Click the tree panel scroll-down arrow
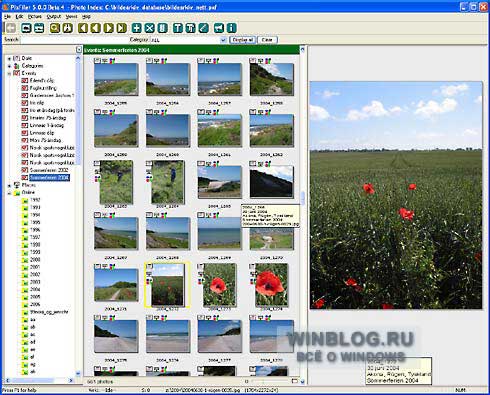 78,373
